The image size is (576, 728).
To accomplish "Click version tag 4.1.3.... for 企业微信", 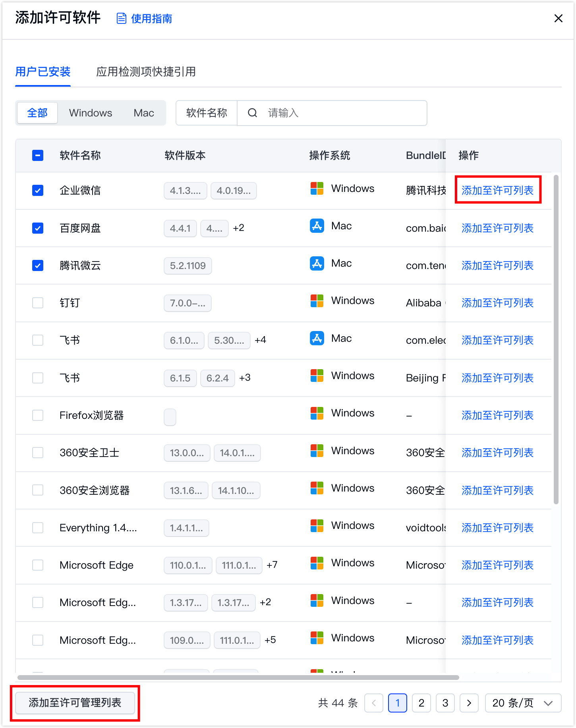I will [x=186, y=190].
